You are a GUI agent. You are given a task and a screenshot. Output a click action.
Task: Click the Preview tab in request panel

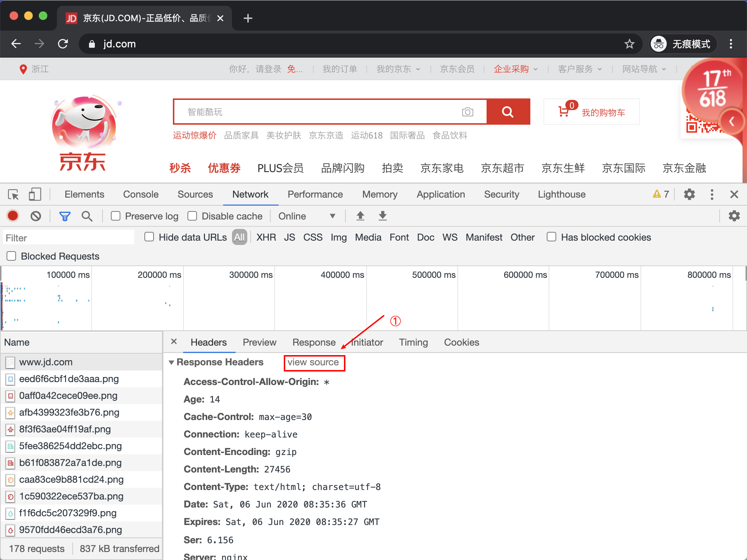tap(259, 342)
